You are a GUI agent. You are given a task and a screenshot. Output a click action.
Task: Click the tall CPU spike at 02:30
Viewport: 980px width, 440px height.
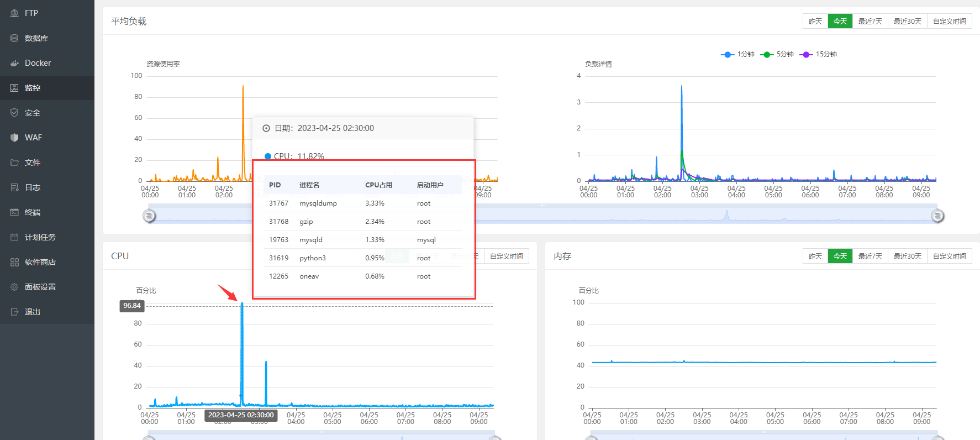(x=242, y=354)
